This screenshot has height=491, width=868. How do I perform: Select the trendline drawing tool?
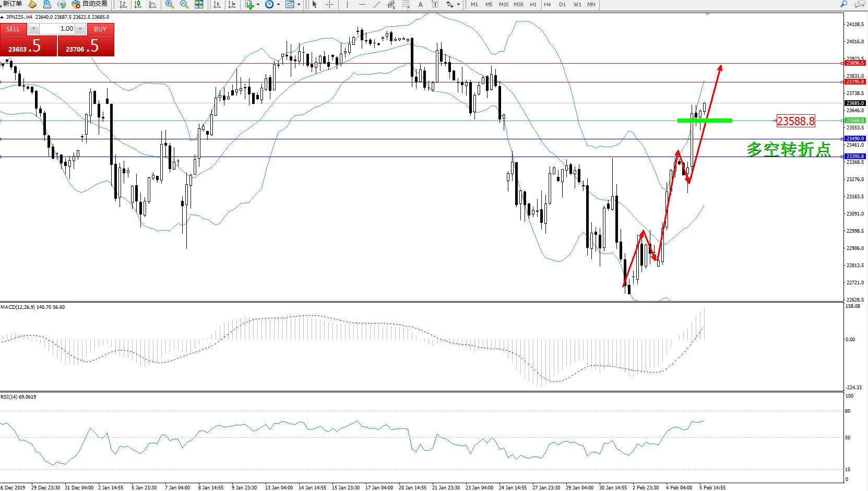pos(377,5)
